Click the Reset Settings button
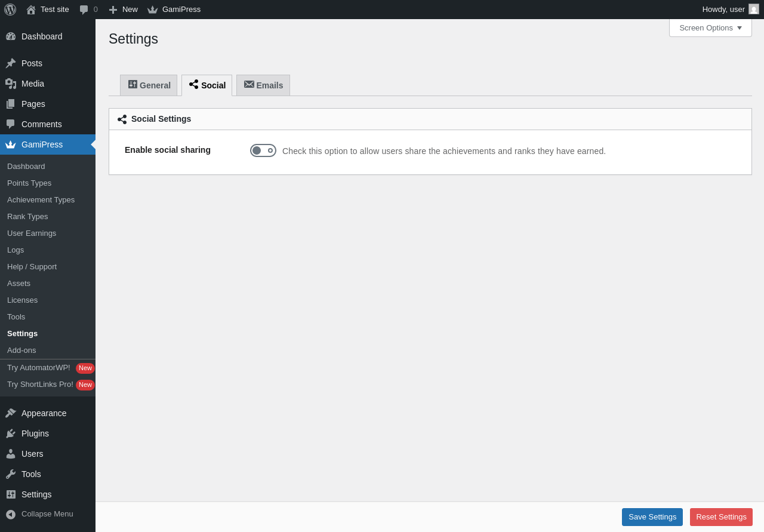This screenshot has width=764, height=532. pyautogui.click(x=721, y=517)
